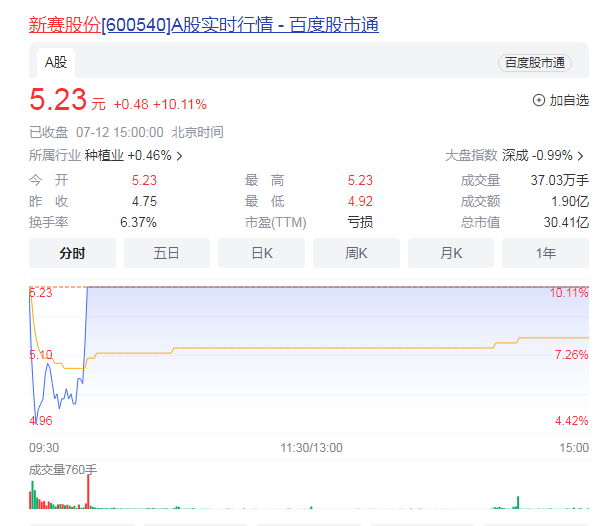Click the 深成 -0.99% index text

(x=537, y=156)
